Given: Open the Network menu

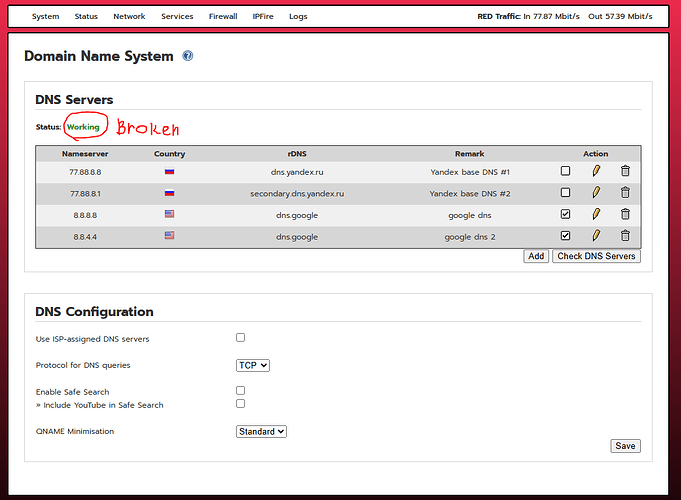Looking at the screenshot, I should pos(129,17).
